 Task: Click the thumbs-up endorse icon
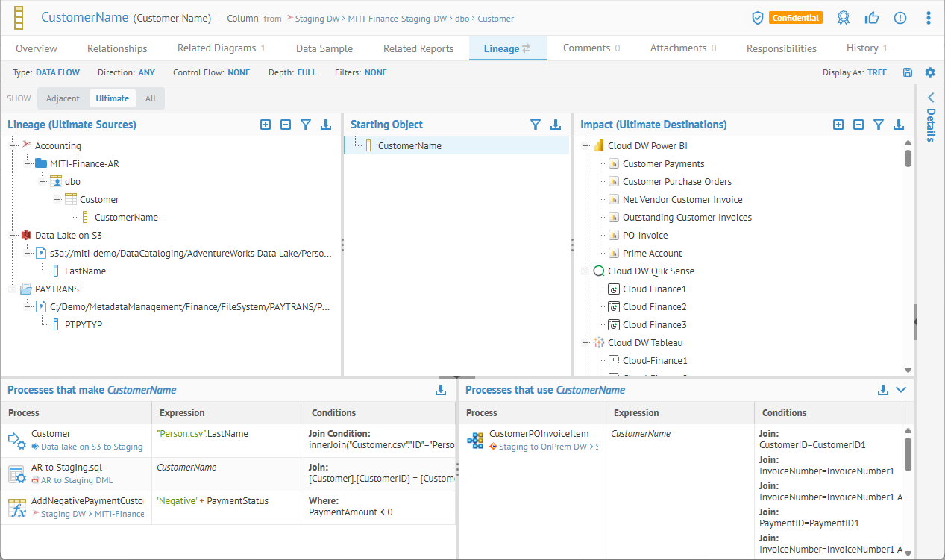coord(872,18)
